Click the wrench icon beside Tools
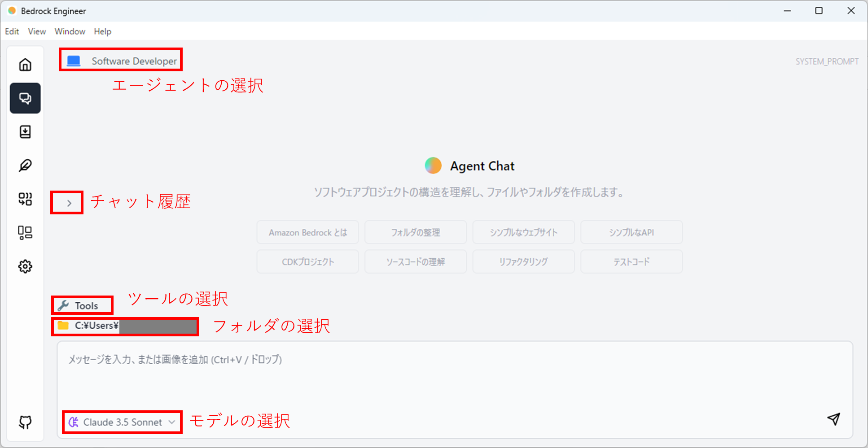The height and width of the screenshot is (448, 868). 63,305
